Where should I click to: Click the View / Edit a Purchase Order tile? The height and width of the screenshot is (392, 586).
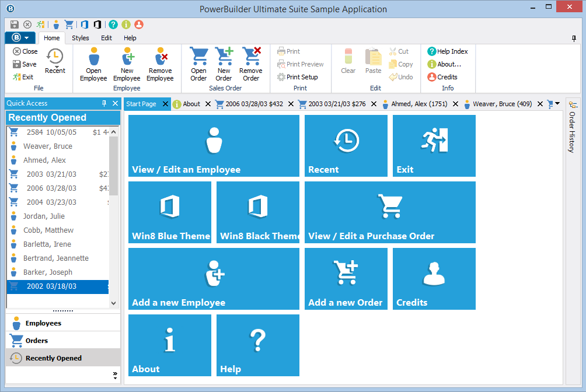click(x=389, y=212)
